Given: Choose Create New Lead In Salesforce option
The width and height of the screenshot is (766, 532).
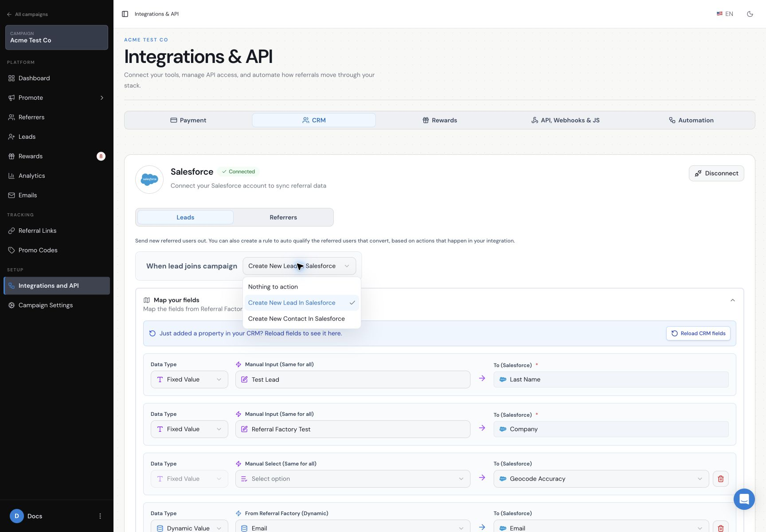Looking at the screenshot, I should [302, 303].
